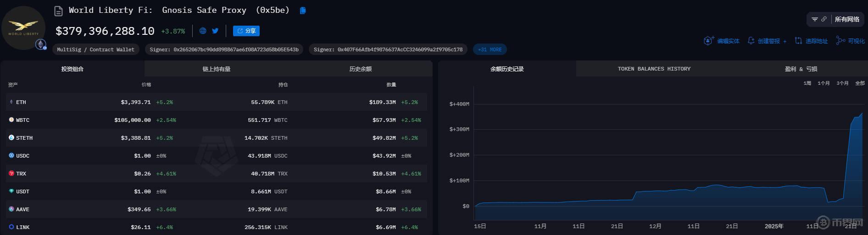Click the AAVE token icon
868x235 pixels.
point(11,209)
